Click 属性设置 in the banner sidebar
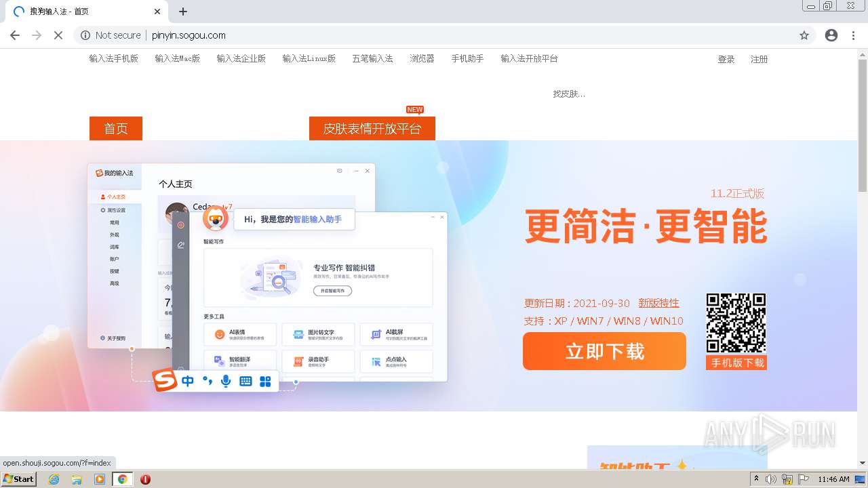Screen dimensions: 868x488 [113, 210]
